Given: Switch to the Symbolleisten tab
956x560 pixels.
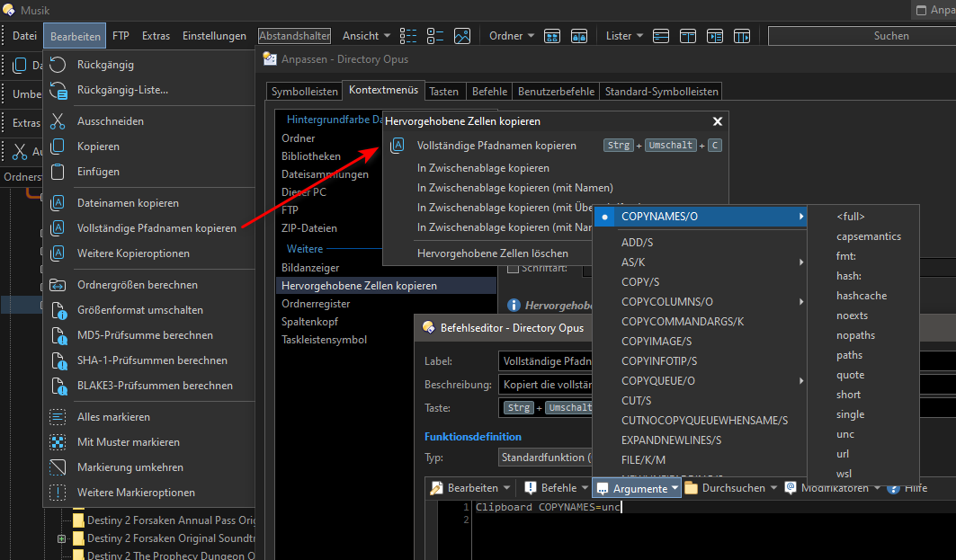Looking at the screenshot, I should tap(304, 92).
